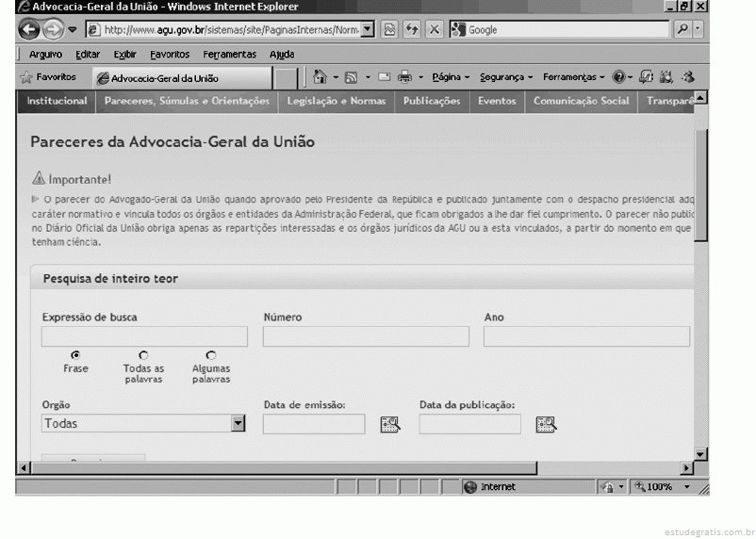Open Legislação e Normas section
The width and height of the screenshot is (756, 539).
tap(337, 101)
